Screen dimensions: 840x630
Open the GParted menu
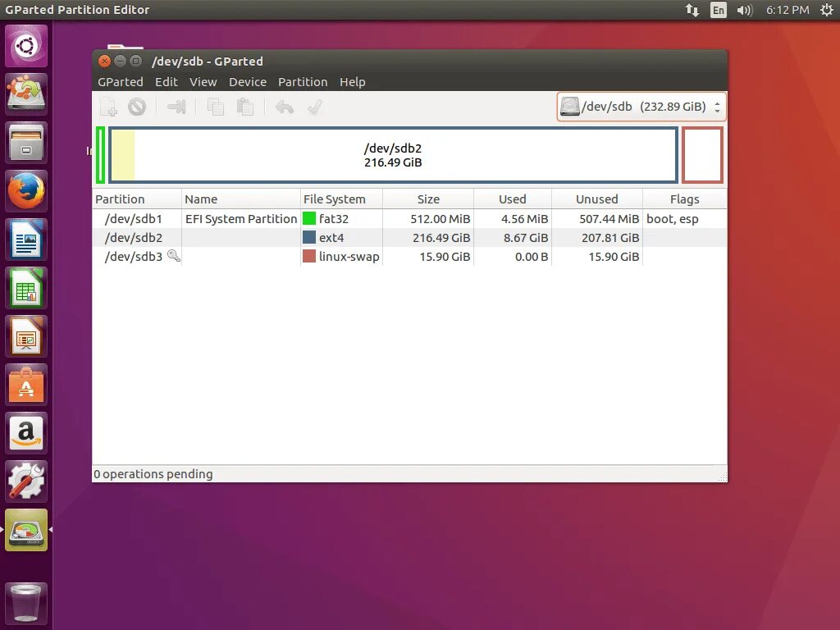[121, 82]
